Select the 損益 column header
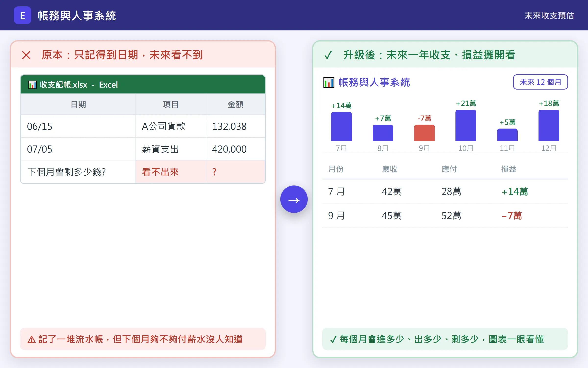 pyautogui.click(x=509, y=169)
